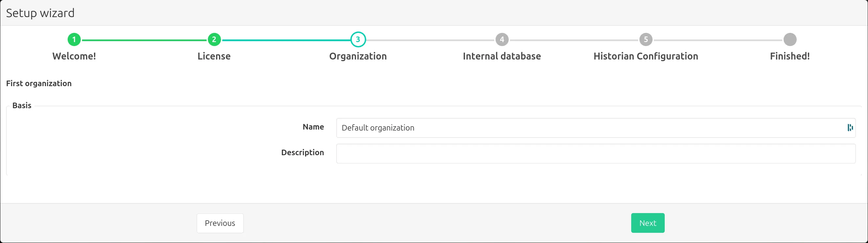Click the step 5 Historian Configuration circle
The image size is (868, 243).
646,39
